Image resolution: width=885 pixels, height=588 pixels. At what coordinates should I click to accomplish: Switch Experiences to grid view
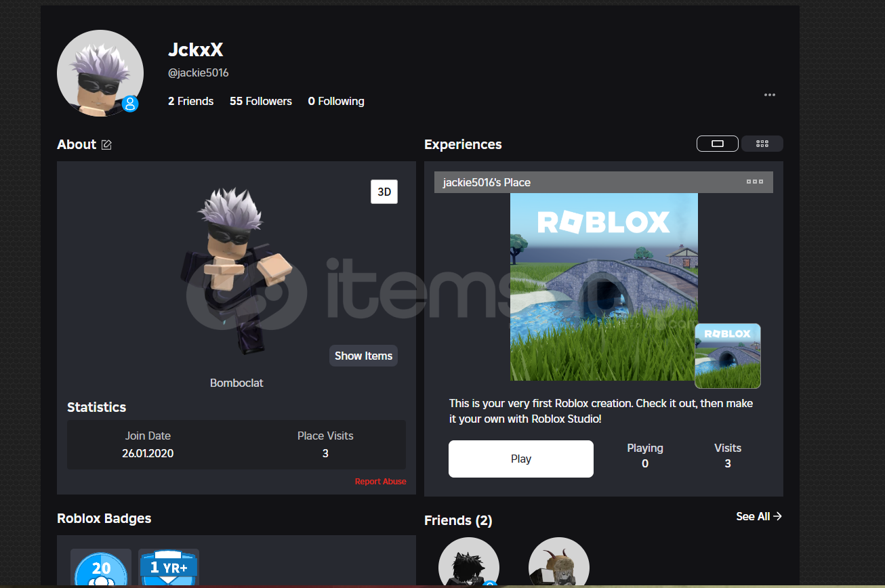[762, 144]
